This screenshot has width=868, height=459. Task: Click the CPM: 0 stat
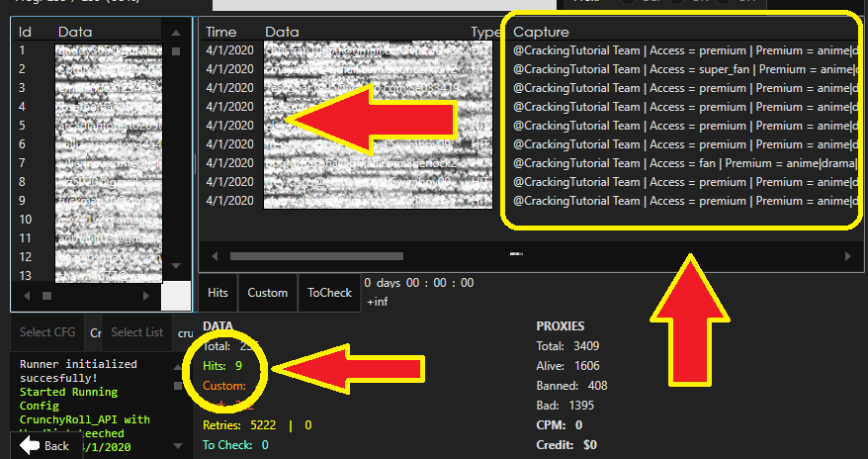pyautogui.click(x=560, y=425)
